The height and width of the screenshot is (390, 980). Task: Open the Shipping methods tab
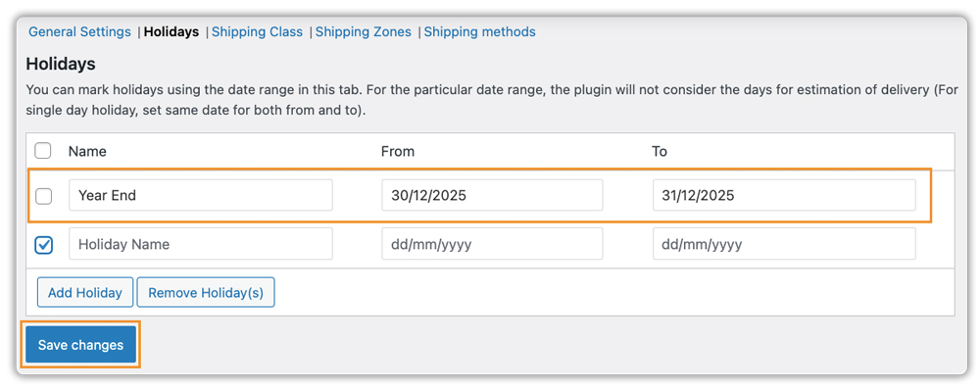pyautogui.click(x=479, y=32)
